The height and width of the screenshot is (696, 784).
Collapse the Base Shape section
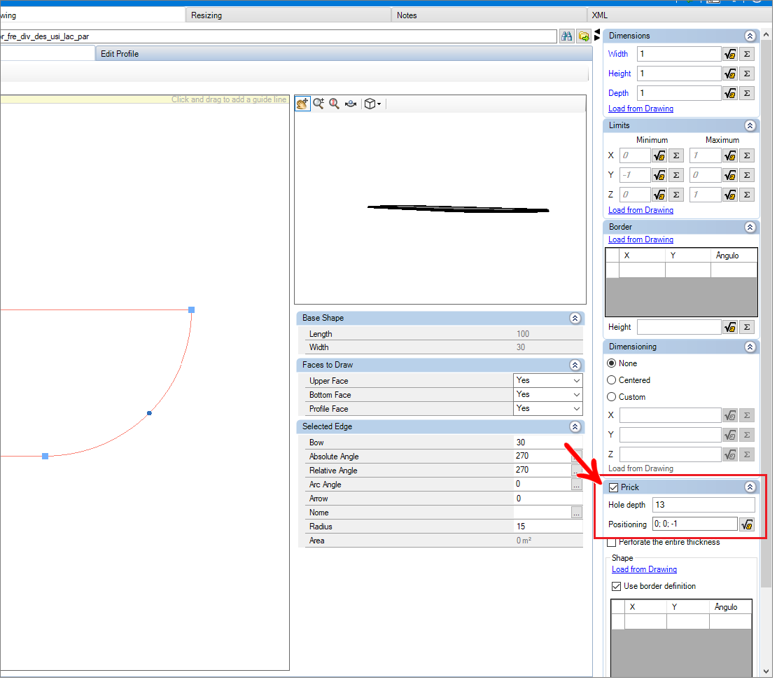575,319
